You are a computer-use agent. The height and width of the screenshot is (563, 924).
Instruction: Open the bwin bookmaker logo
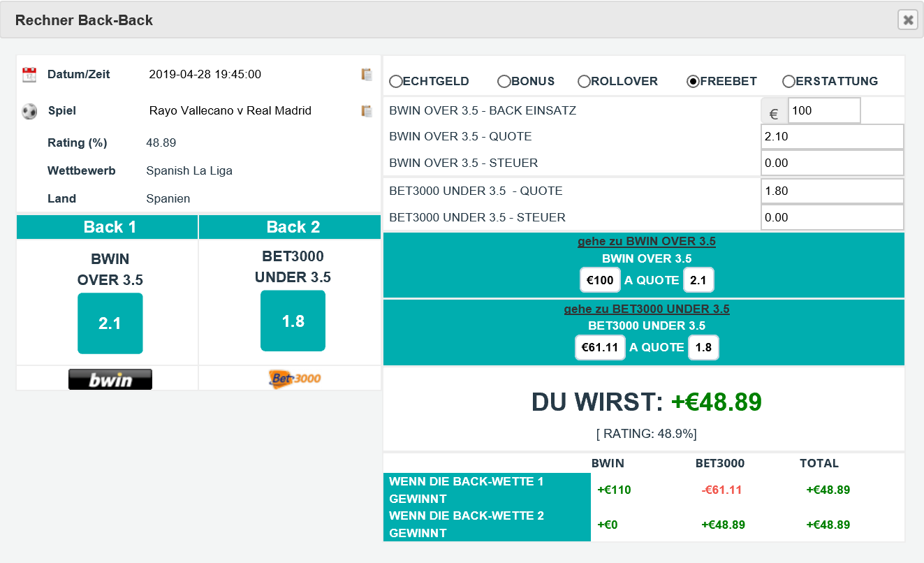[110, 379]
